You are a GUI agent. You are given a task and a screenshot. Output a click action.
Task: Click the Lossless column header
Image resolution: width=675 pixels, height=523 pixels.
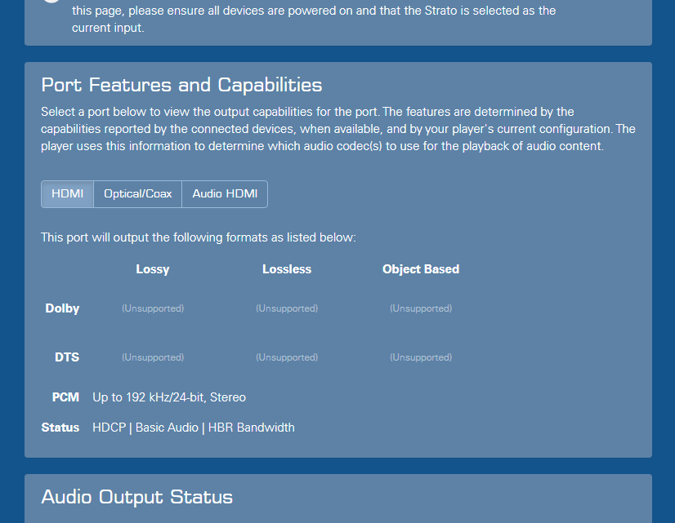click(286, 269)
